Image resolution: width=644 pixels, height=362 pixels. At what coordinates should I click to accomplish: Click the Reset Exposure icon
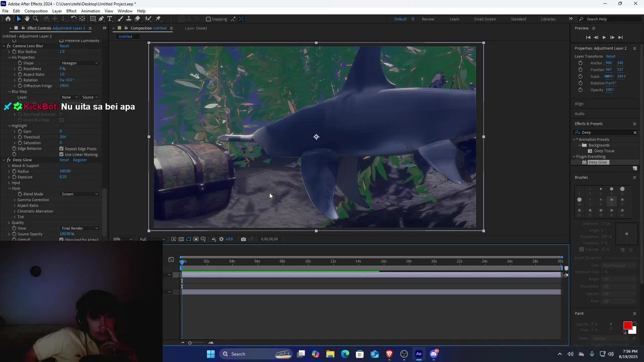(x=221, y=239)
